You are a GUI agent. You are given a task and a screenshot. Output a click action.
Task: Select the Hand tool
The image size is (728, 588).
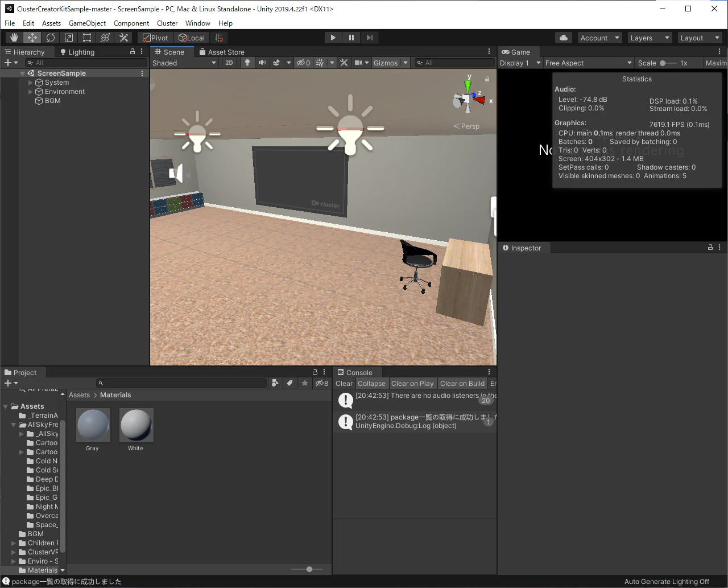14,38
